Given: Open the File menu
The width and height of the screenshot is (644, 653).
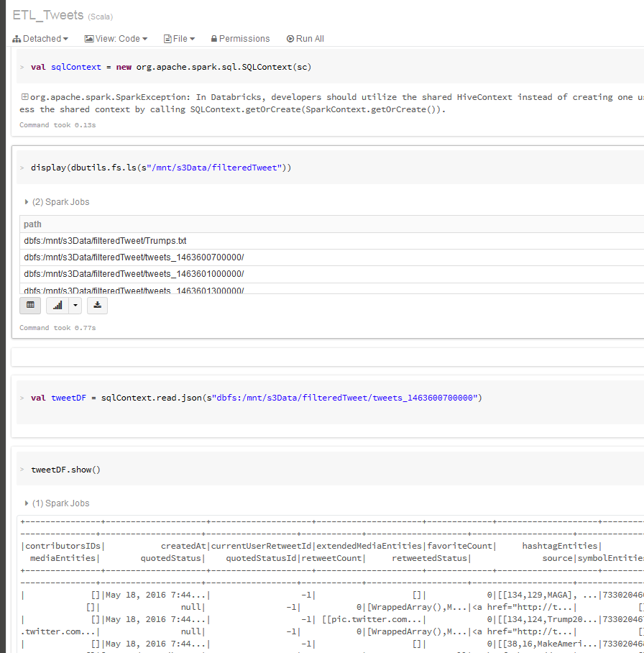Looking at the screenshot, I should (180, 39).
